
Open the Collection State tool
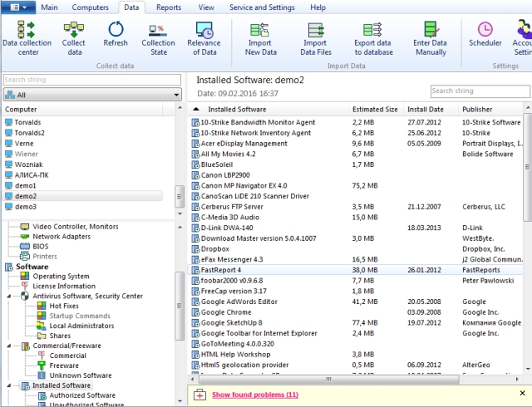click(158, 38)
